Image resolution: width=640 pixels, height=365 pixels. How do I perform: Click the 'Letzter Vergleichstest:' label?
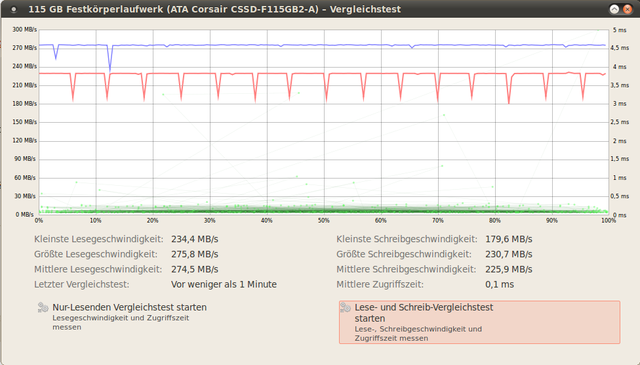click(82, 285)
